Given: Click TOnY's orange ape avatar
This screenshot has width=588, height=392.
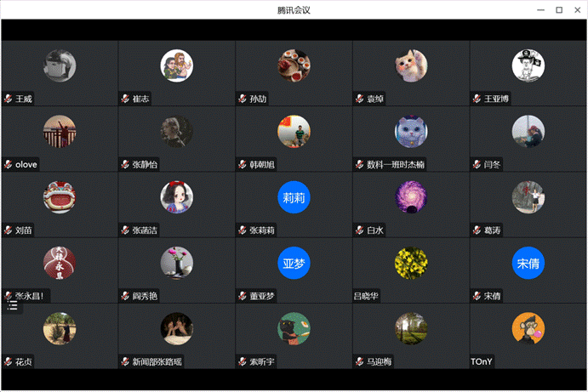Looking at the screenshot, I should 528,329.
